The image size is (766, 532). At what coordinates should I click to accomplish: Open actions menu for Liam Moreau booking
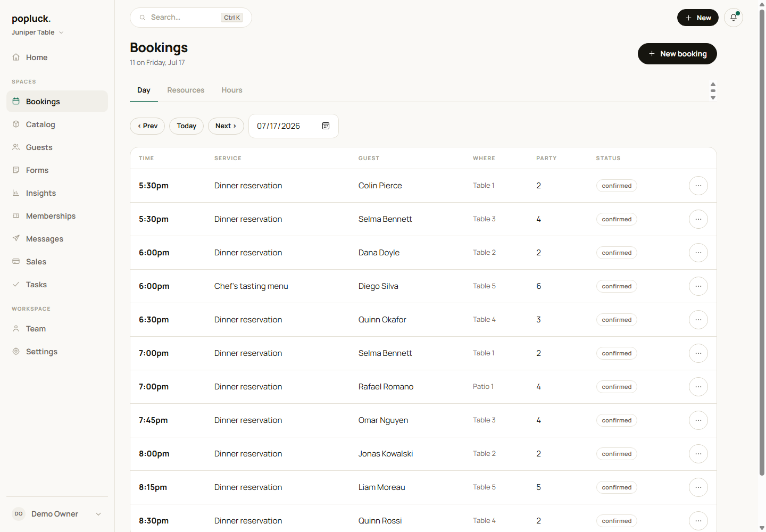point(698,487)
